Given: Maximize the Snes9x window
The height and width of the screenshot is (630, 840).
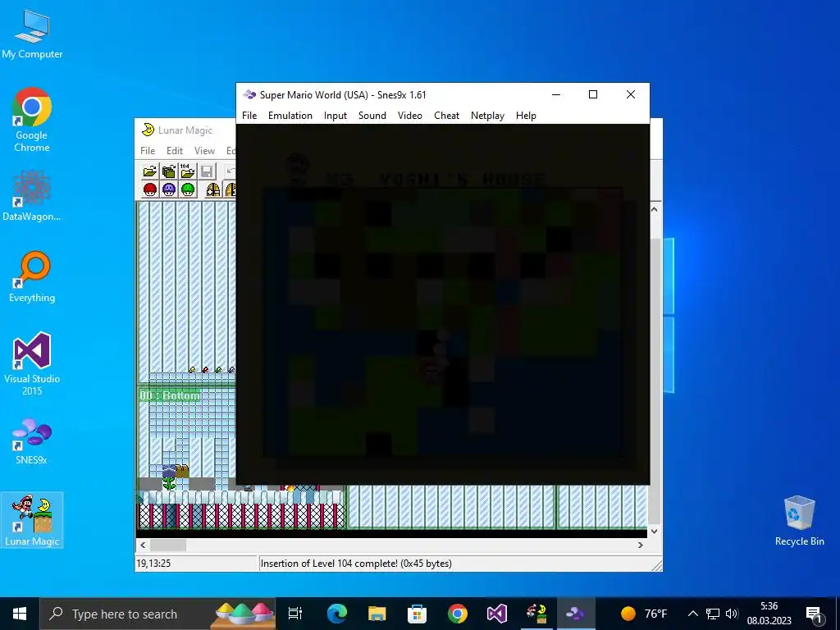Looking at the screenshot, I should point(593,95).
